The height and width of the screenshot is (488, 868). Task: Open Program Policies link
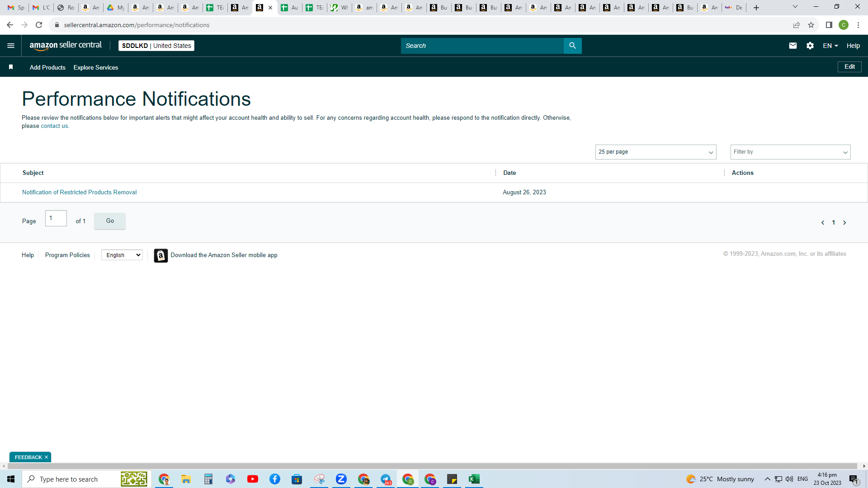click(x=67, y=255)
